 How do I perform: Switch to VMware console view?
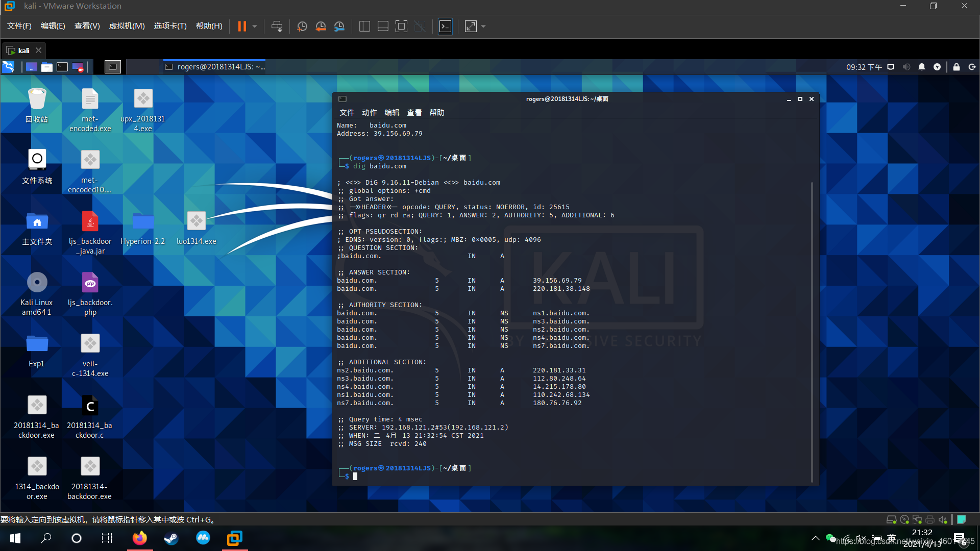[x=446, y=27]
